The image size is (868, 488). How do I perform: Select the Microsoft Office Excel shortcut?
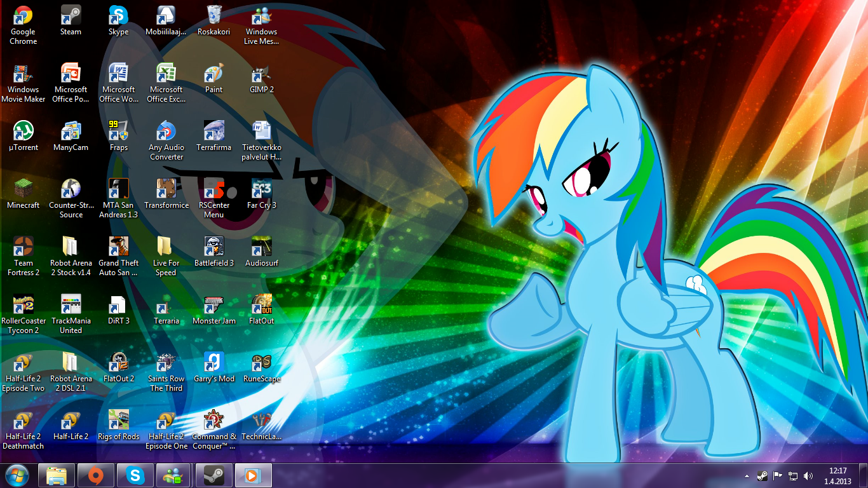pyautogui.click(x=166, y=83)
